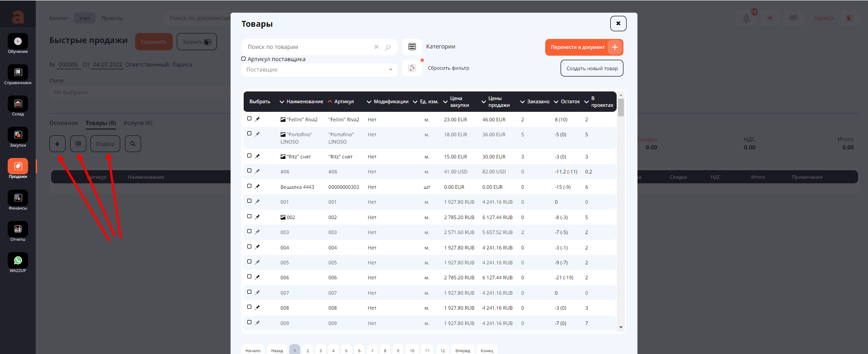Click the pin icon for Вешалка 4443
Screen dimensions: 868x354
coord(257,187)
